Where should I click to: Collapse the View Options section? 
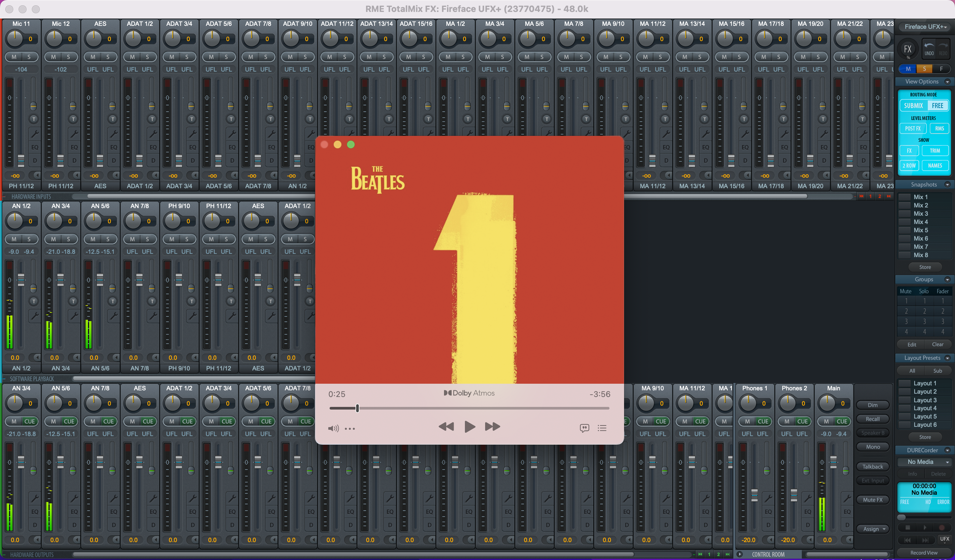pos(947,82)
